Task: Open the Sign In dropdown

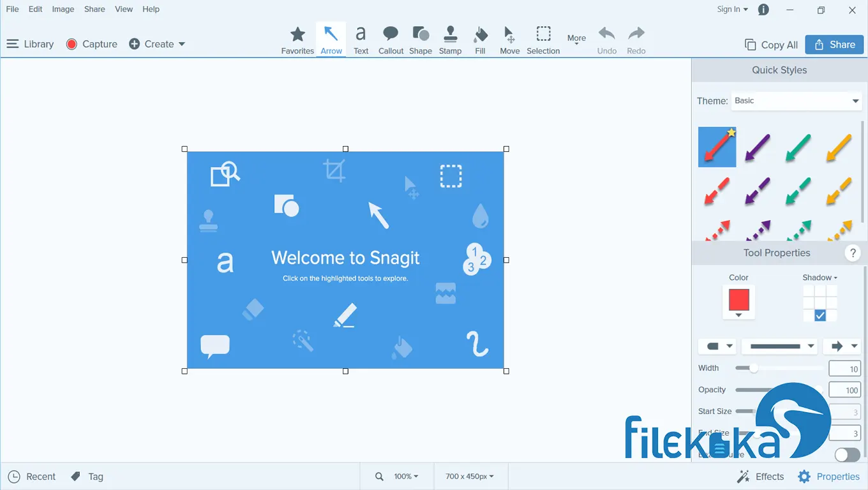Action: pos(733,10)
